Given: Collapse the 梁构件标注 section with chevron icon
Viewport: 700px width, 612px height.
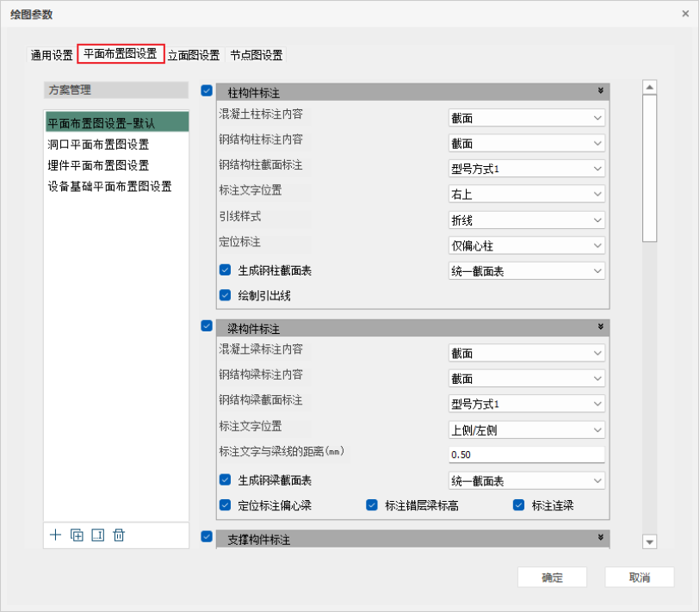Looking at the screenshot, I should (x=600, y=328).
